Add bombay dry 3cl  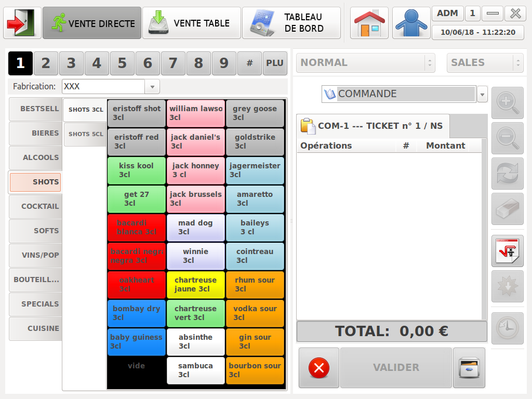click(x=137, y=313)
